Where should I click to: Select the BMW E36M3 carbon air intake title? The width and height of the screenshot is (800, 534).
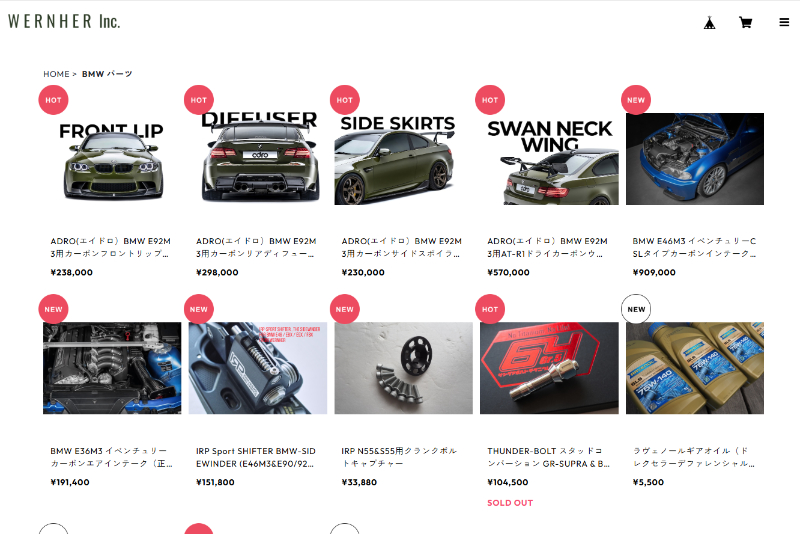[111, 457]
